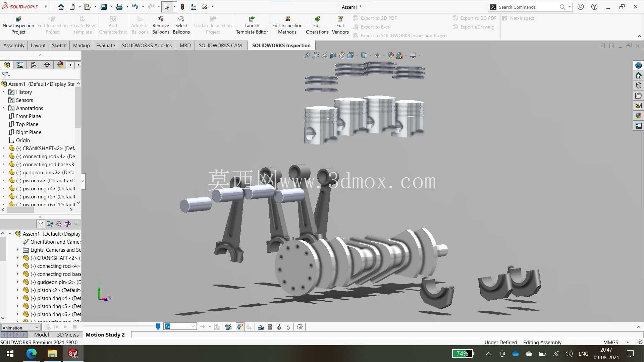This screenshot has height=362, width=644.
Task: Open SOLIDWORKS Resources in the task pane
Action: pos(638,75)
